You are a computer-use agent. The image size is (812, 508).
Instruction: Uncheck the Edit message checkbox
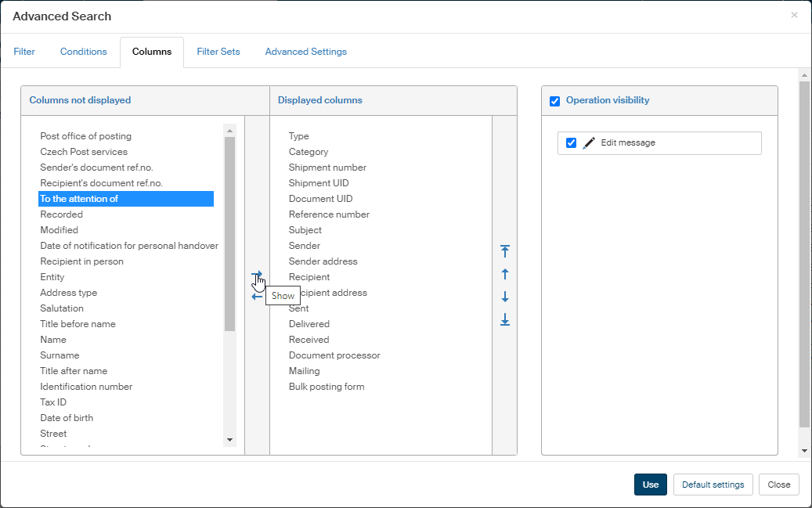point(571,143)
